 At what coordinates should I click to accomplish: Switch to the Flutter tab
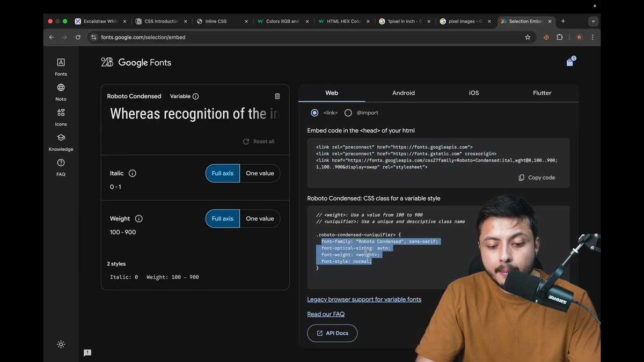542,93
